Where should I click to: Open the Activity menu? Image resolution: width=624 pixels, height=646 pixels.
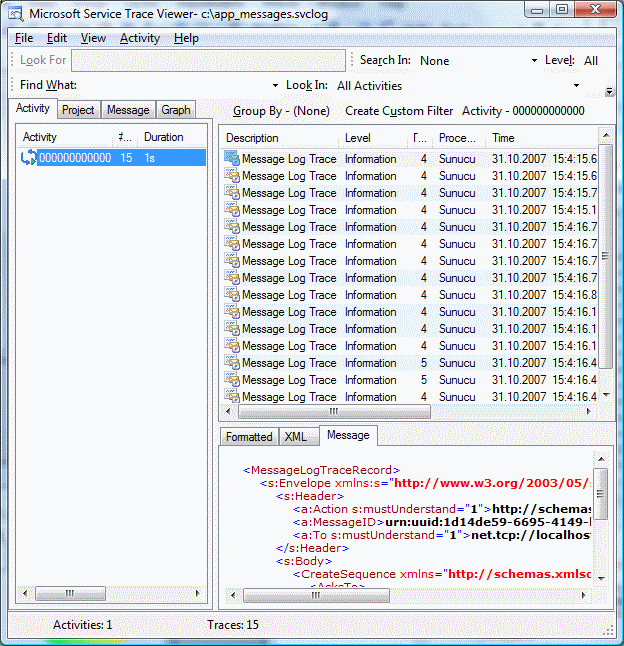[139, 38]
